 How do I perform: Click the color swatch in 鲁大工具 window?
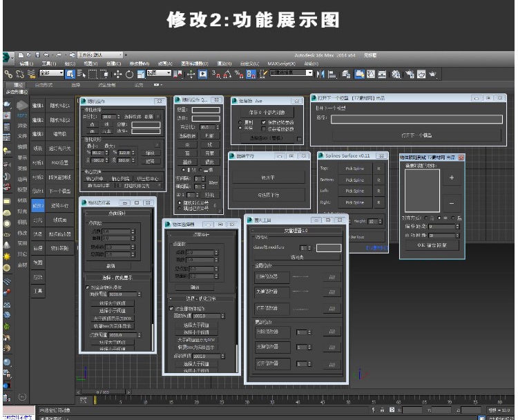coord(329,248)
